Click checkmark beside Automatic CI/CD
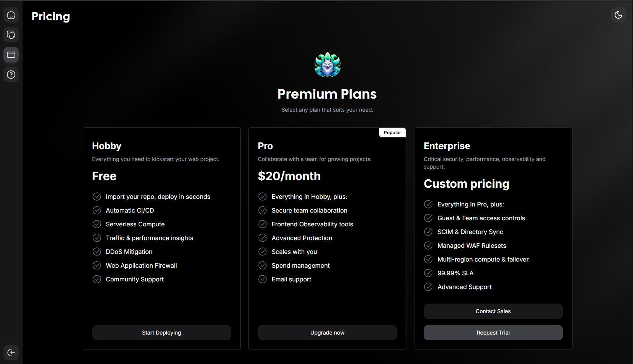633x364 pixels. click(97, 210)
